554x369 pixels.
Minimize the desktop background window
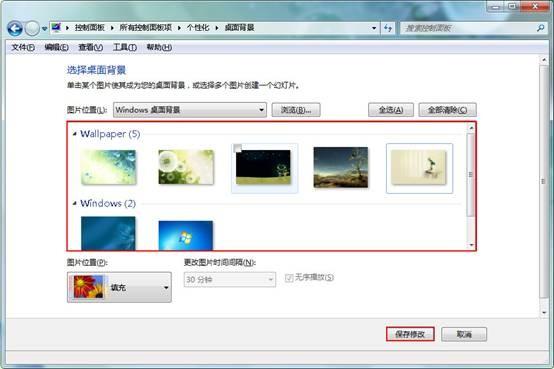tap(495, 6)
